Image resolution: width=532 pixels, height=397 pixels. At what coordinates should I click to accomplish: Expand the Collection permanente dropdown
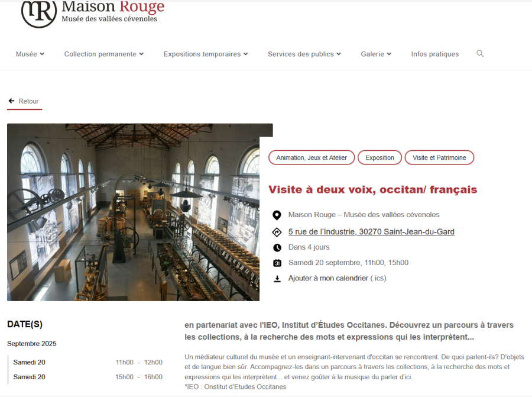[x=104, y=54]
